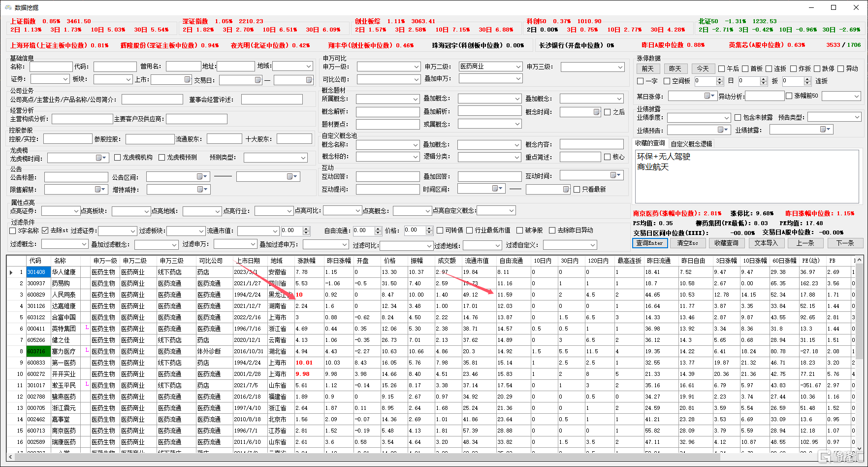The width and height of the screenshot is (868, 467).
Task: Switch to the 自定义概念逻辑 tab
Action: (x=691, y=144)
